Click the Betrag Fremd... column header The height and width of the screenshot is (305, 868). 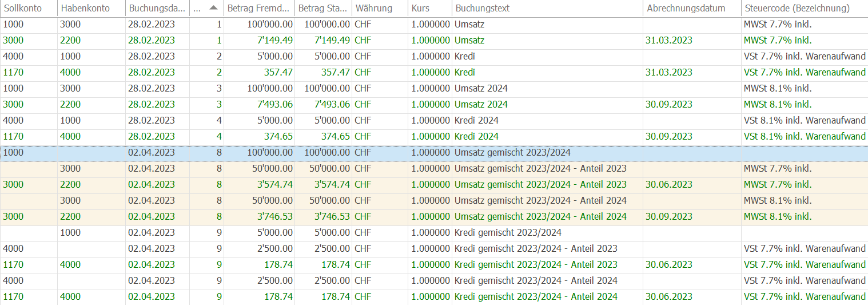tap(260, 8)
